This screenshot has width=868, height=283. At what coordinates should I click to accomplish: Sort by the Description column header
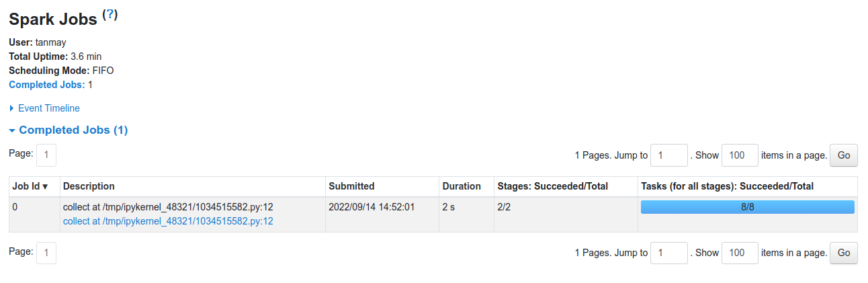[x=89, y=186]
